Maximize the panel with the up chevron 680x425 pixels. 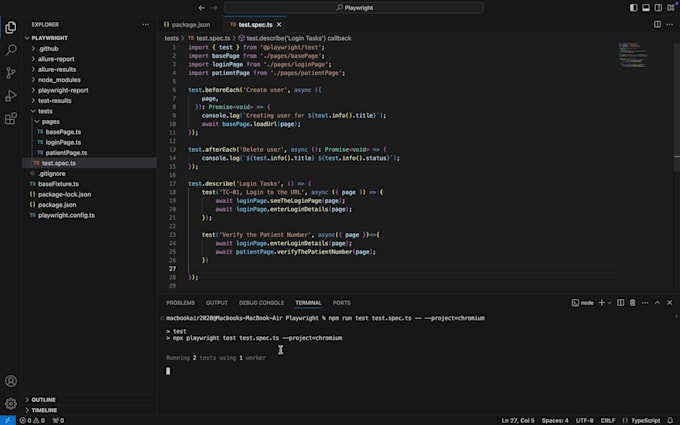[657, 303]
